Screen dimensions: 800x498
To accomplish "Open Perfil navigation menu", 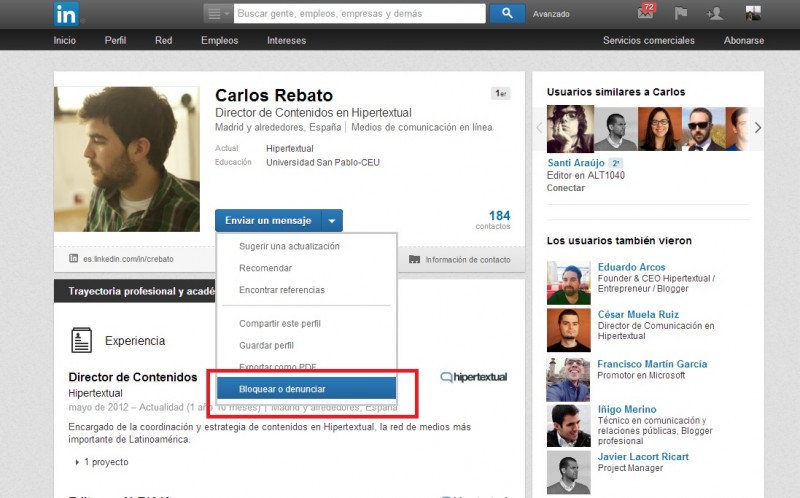I will (115, 40).
